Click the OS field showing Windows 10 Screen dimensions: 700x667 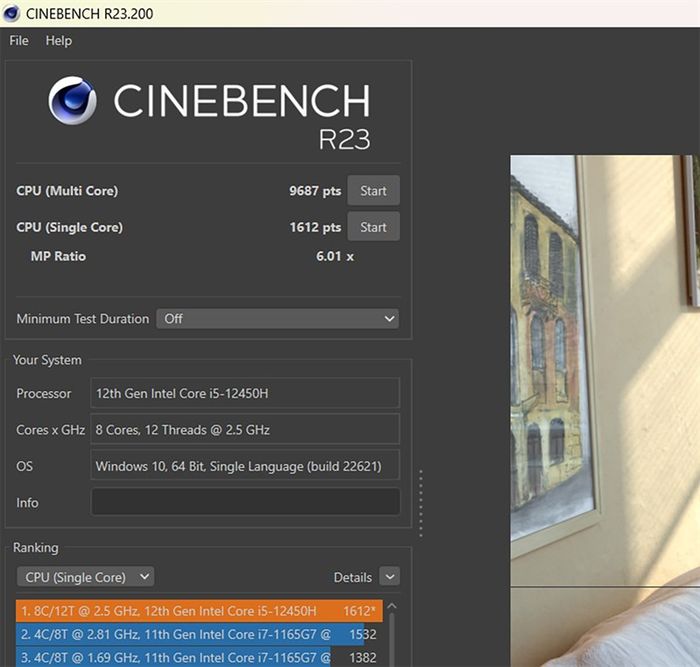(245, 466)
